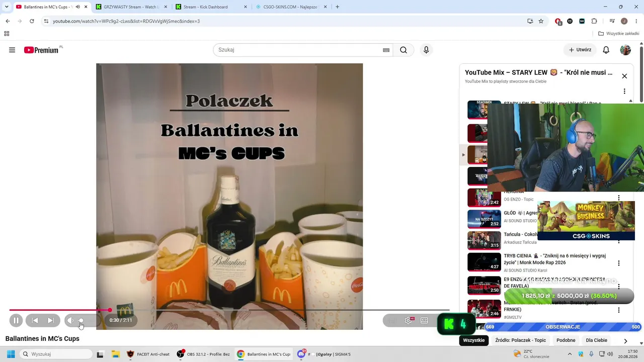Select the Wszystkie filter chip
This screenshot has height=362, width=644.
pos(474,340)
